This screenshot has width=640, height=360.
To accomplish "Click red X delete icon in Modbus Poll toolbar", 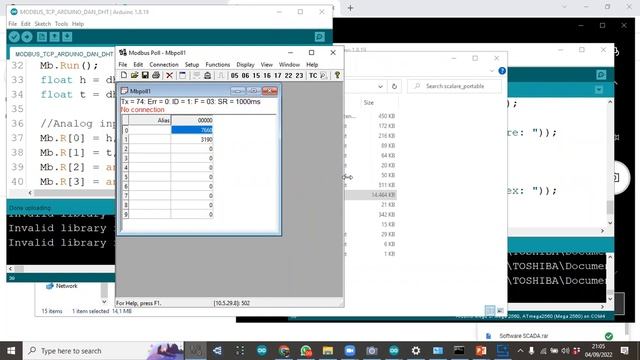I will point(169,75).
